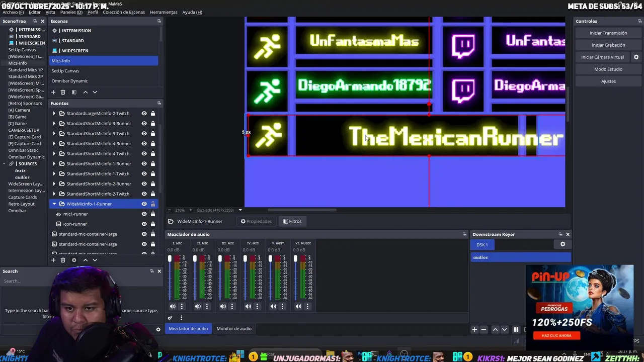Toggle visibility of WideMicInfo-1-Runner
This screenshot has height=362, width=644.
click(x=144, y=204)
